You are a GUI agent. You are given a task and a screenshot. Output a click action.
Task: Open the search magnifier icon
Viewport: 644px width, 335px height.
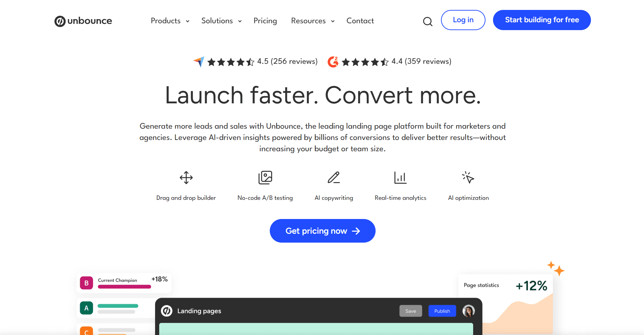point(428,22)
